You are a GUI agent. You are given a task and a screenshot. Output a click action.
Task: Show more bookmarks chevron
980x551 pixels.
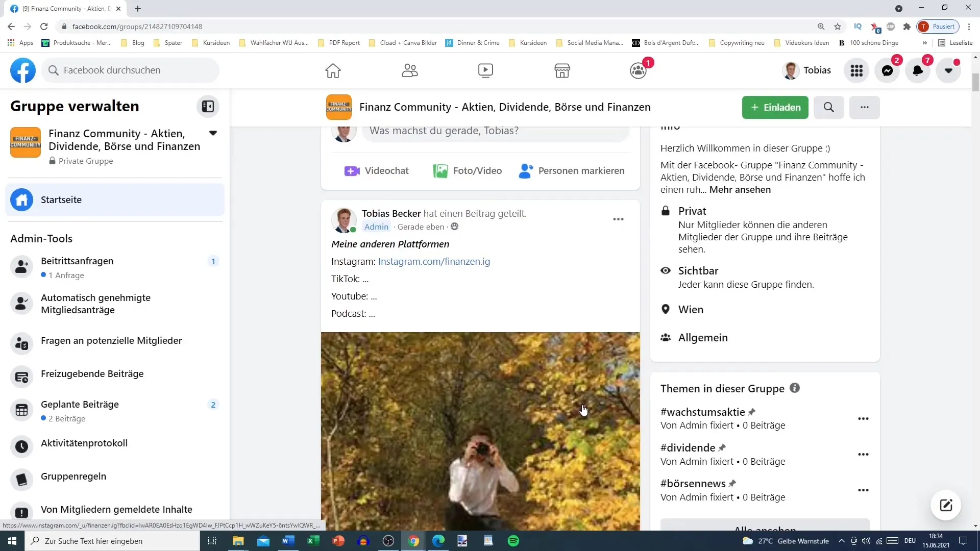(924, 43)
